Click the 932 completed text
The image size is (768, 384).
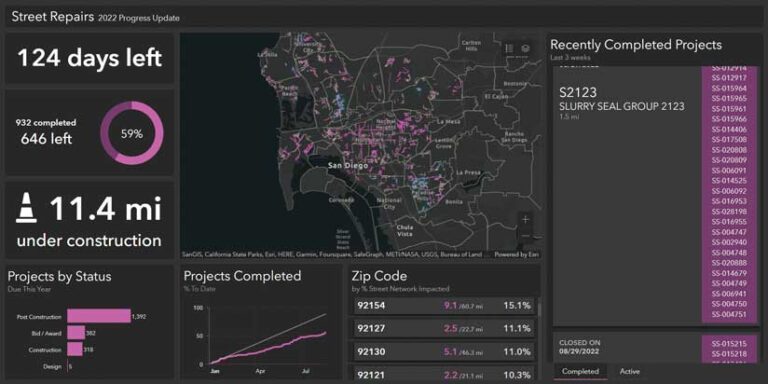click(46, 123)
